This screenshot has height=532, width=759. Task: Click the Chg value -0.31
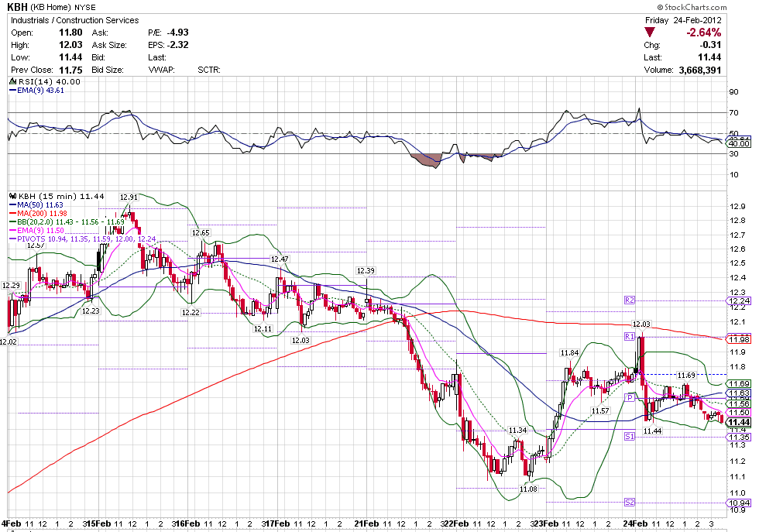(710, 45)
